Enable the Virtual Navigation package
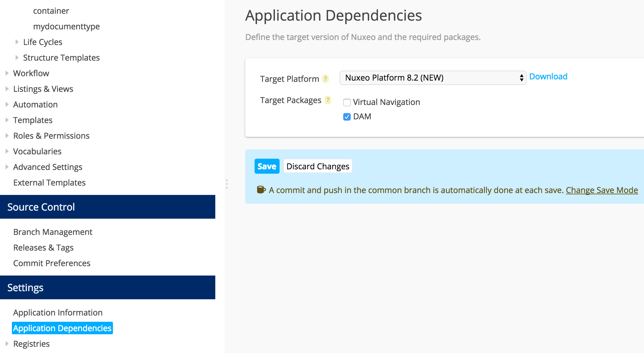Screen dimensions: 644x353 click(347, 102)
